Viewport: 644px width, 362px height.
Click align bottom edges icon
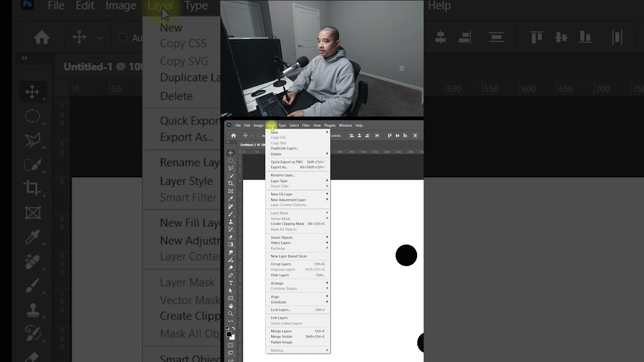(405, 136)
